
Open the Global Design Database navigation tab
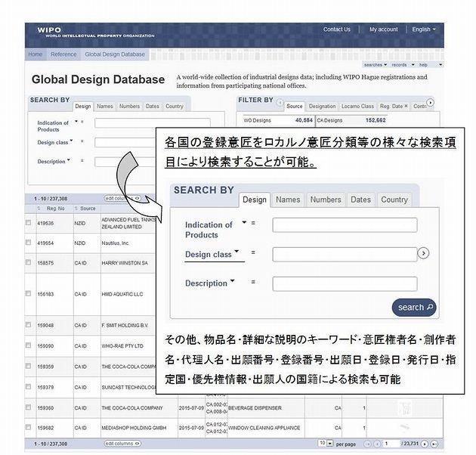coord(115,54)
